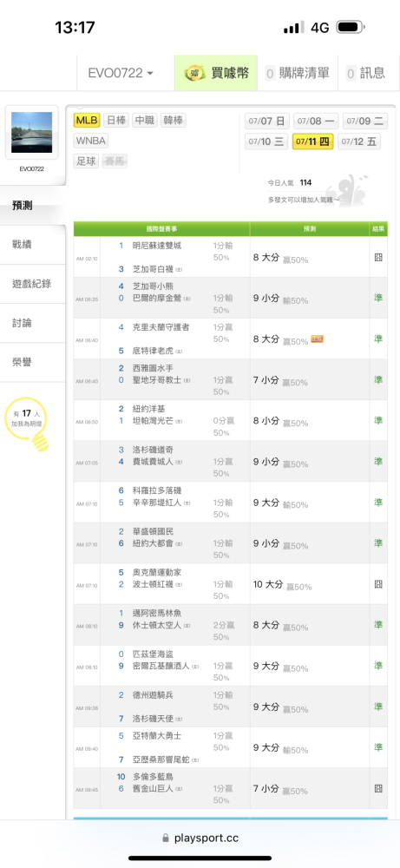The width and height of the screenshot is (400, 868).
Task: Click the 足球 league tag
Action: [85, 161]
